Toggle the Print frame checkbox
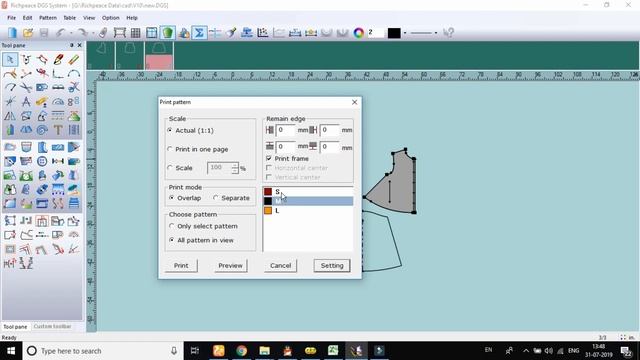 point(269,158)
